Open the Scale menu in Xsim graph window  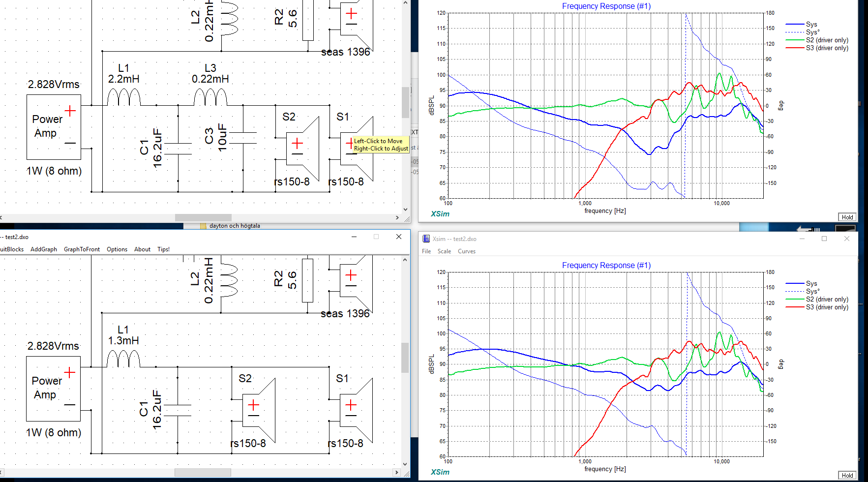(x=444, y=251)
